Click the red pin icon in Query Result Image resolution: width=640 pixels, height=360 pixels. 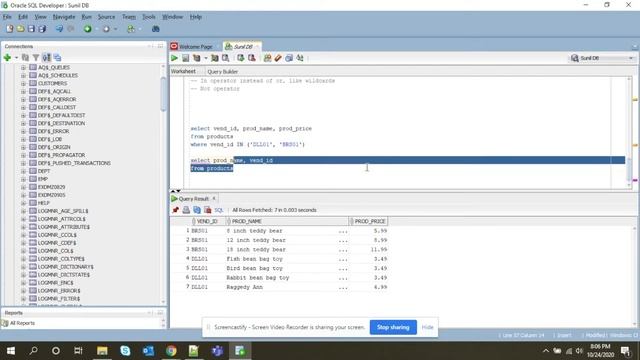tap(176, 210)
